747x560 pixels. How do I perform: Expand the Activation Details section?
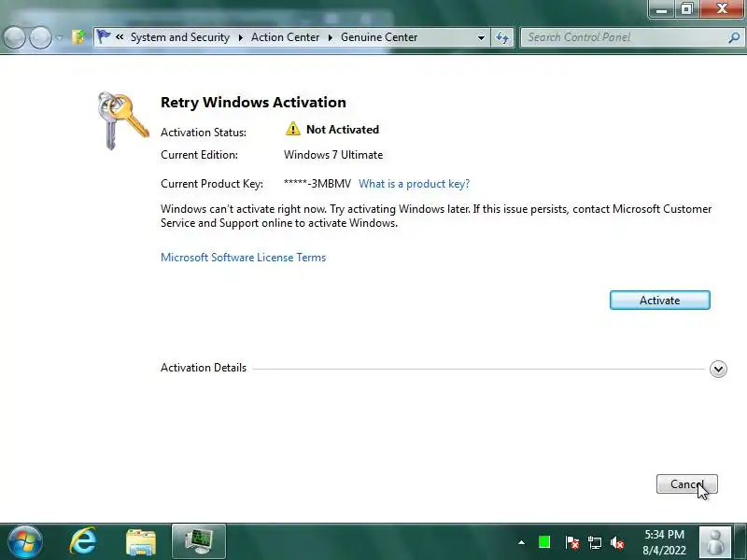pos(718,369)
